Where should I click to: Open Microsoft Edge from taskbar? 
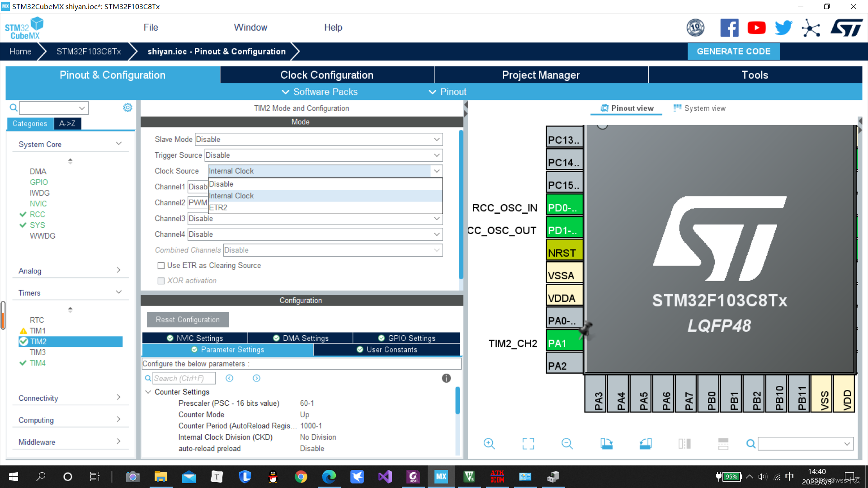(x=329, y=477)
